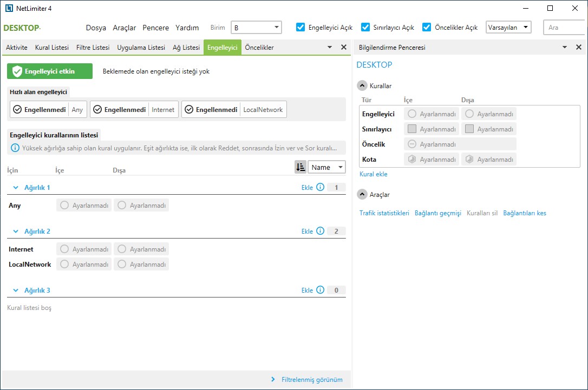Collapse the Ağırlık 3 group
This screenshot has width=588, height=390.
click(16, 290)
